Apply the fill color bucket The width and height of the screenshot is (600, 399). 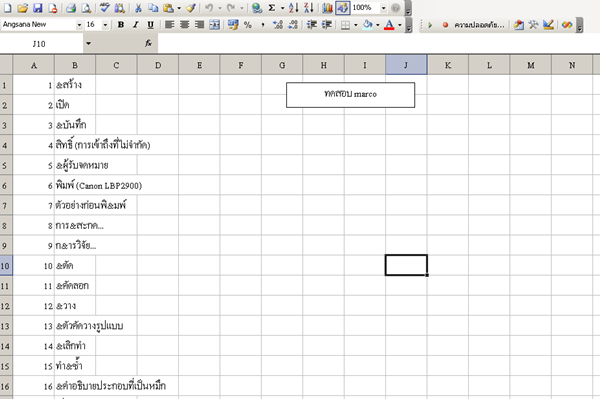367,25
